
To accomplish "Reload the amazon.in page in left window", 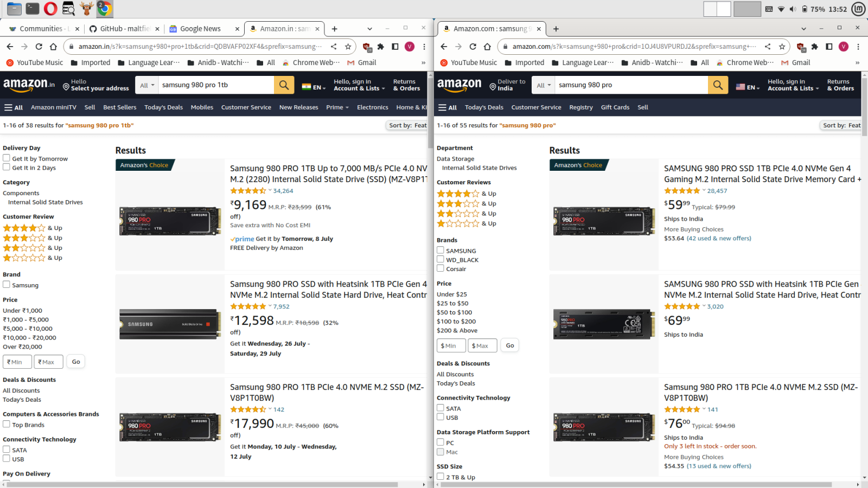I will [39, 47].
